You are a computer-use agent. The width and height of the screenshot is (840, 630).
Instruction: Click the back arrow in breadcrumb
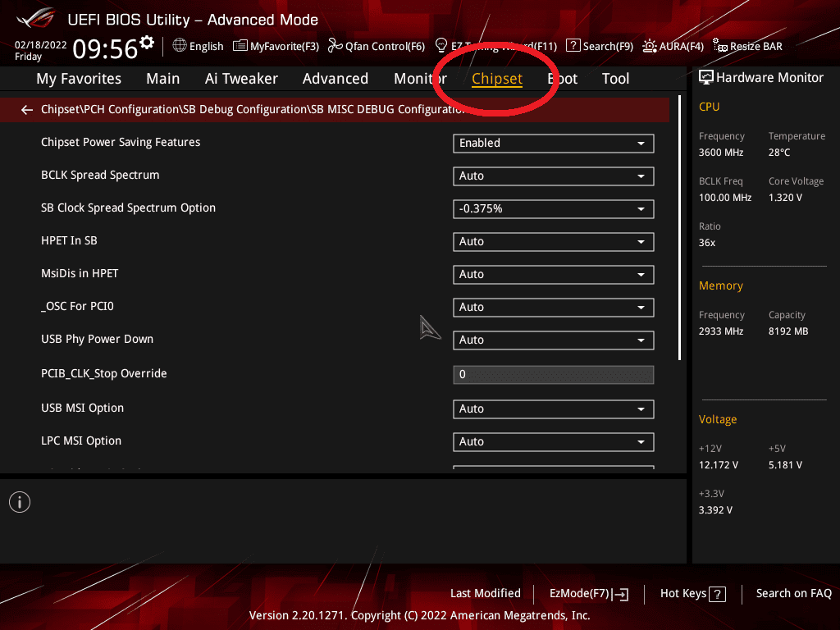[26, 110]
